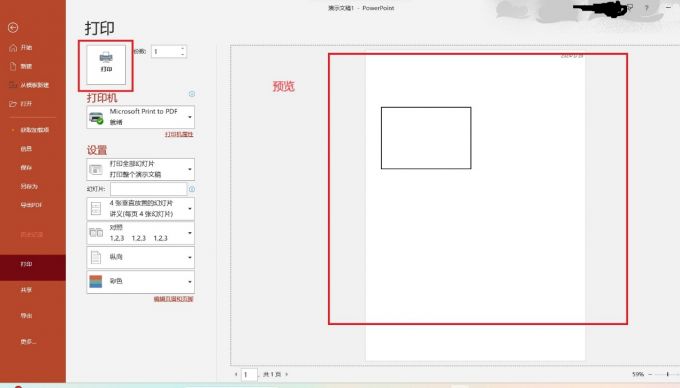Click the info icon beside slides range field
This screenshot has width=680, height=388.
point(192,189)
